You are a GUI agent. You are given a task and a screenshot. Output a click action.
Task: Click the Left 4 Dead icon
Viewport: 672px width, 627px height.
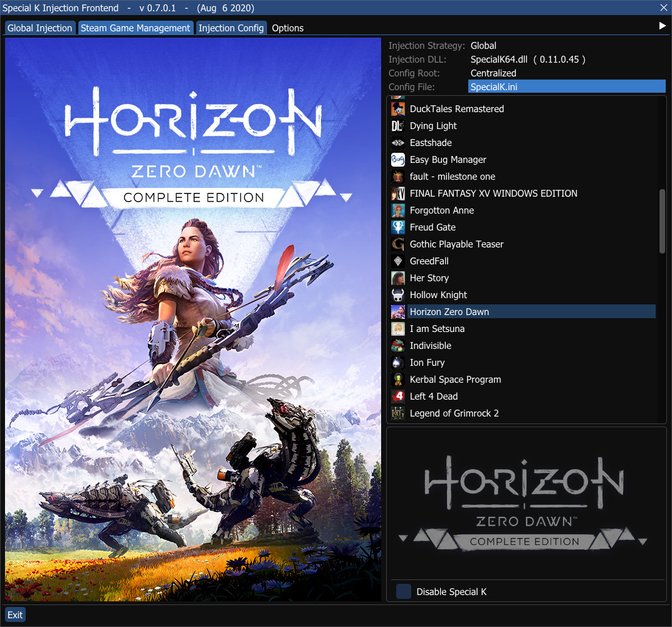click(397, 396)
